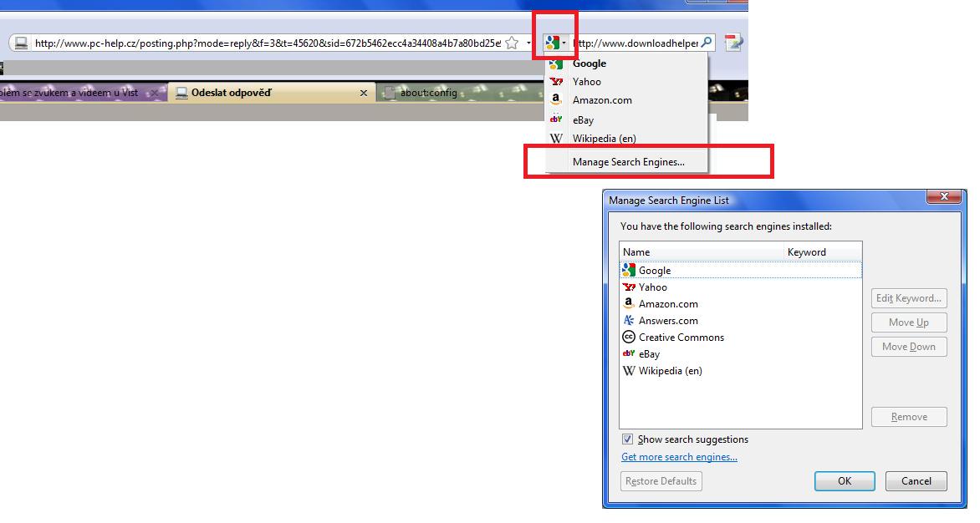Click the search magnifier icon
This screenshot has height=523, width=980.
tap(707, 43)
